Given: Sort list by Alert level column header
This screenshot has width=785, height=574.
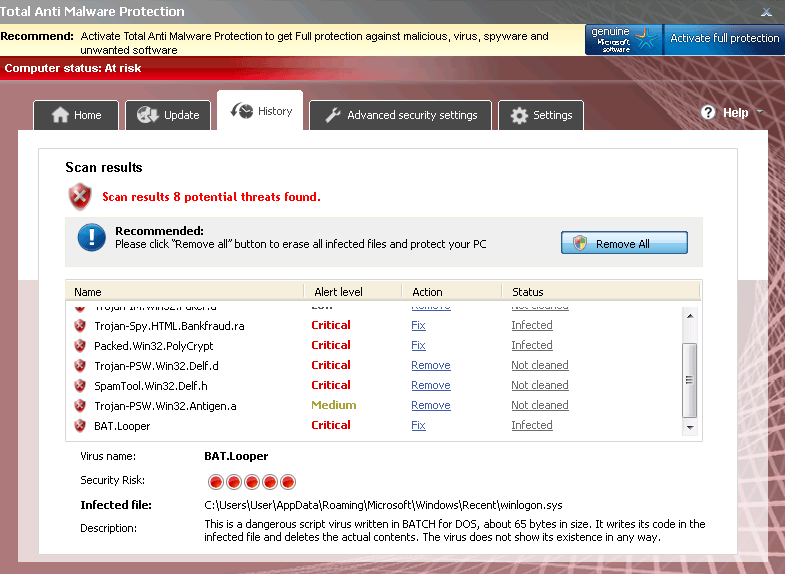Looking at the screenshot, I should tap(338, 292).
